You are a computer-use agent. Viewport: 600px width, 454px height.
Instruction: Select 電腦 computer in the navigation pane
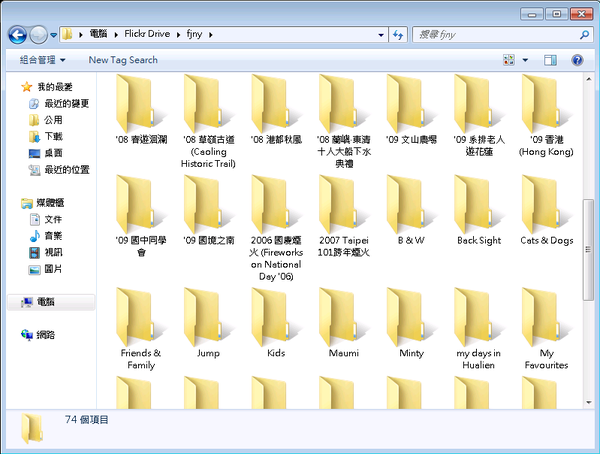tap(51, 302)
